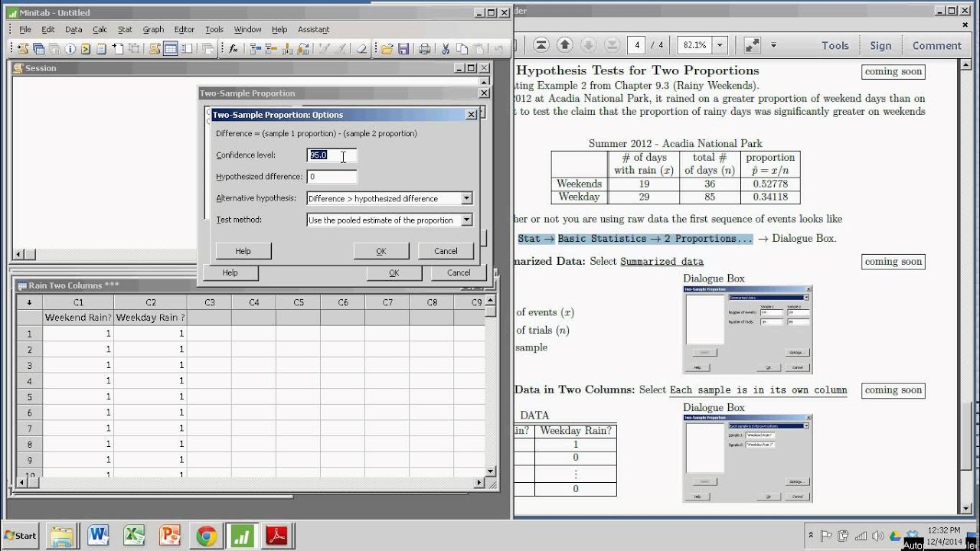Viewport: 980px width, 551px height.
Task: Click the blue info icon in Minitab toolbar
Action: [x=70, y=49]
